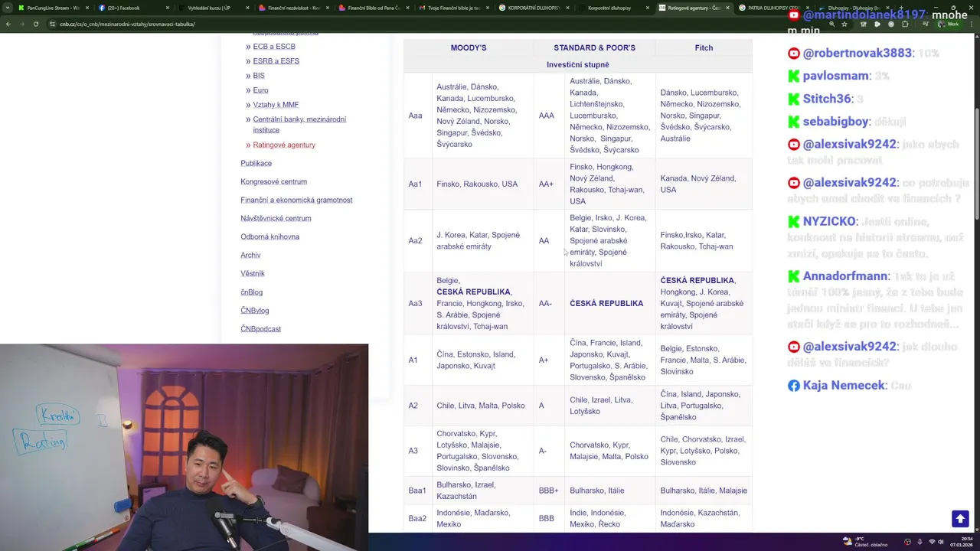Open the Archiv link
The image size is (980, 551).
250,255
